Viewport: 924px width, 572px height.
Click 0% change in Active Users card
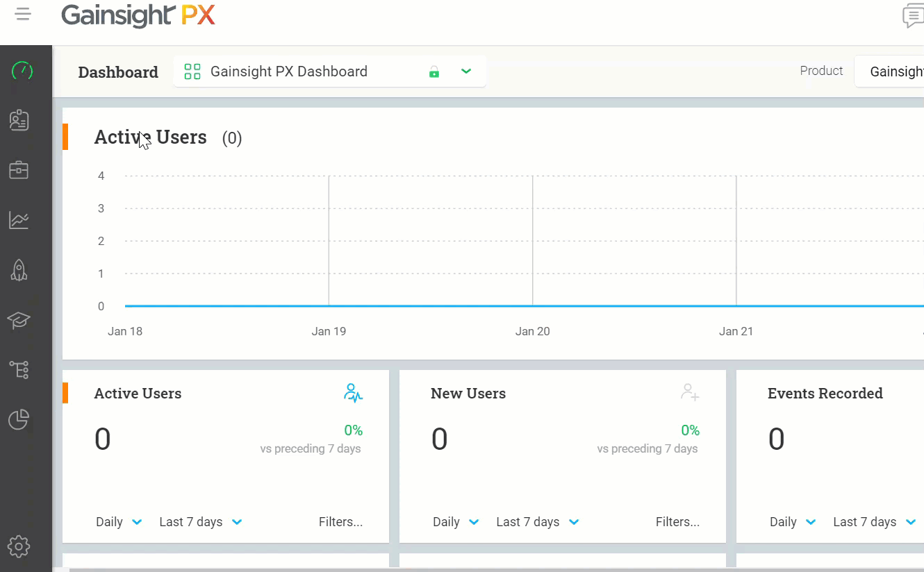tap(353, 430)
